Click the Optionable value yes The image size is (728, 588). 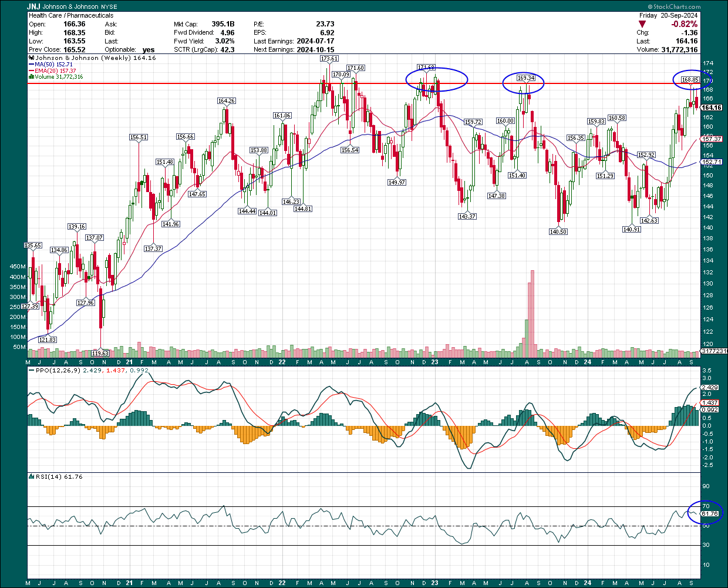point(149,50)
